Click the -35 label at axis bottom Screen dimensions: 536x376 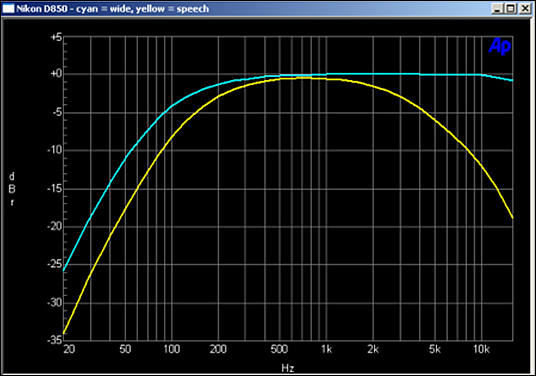coord(55,340)
